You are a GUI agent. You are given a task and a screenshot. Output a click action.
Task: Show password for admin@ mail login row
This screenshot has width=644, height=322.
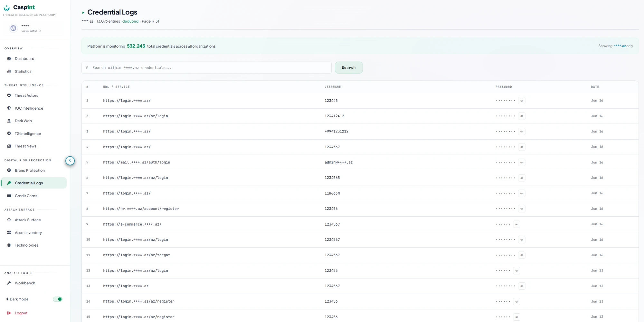pyautogui.click(x=522, y=162)
